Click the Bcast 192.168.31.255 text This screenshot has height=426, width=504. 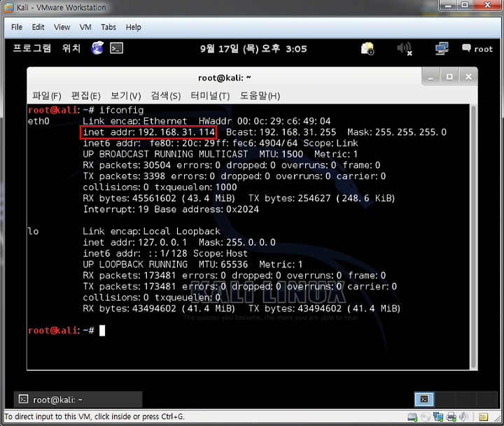pyautogui.click(x=281, y=132)
